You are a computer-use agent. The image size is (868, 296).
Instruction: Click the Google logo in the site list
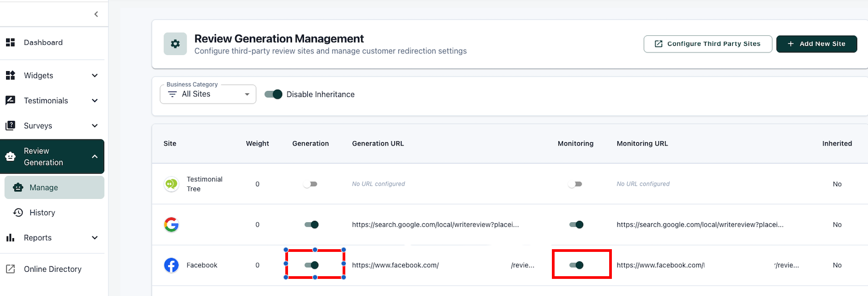coord(171,224)
